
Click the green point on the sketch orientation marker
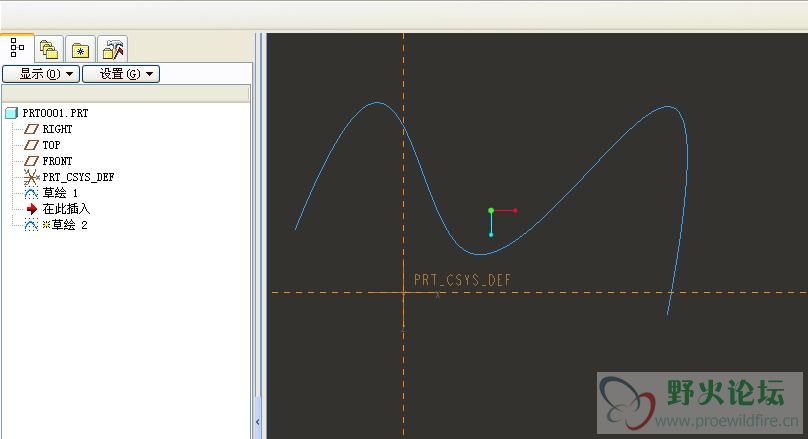491,210
